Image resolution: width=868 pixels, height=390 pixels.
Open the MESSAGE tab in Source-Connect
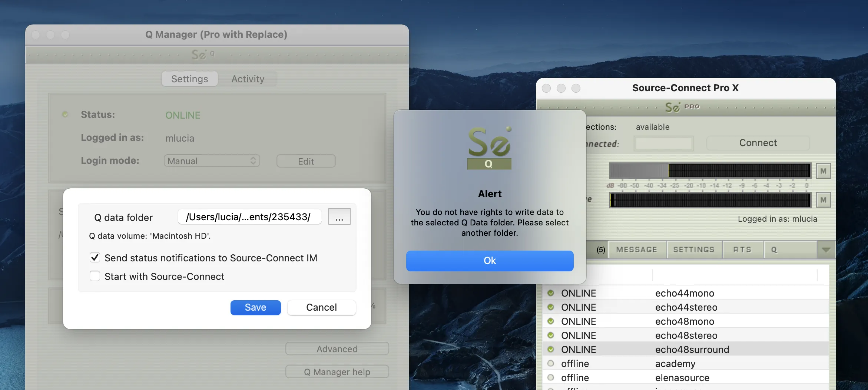(x=637, y=249)
